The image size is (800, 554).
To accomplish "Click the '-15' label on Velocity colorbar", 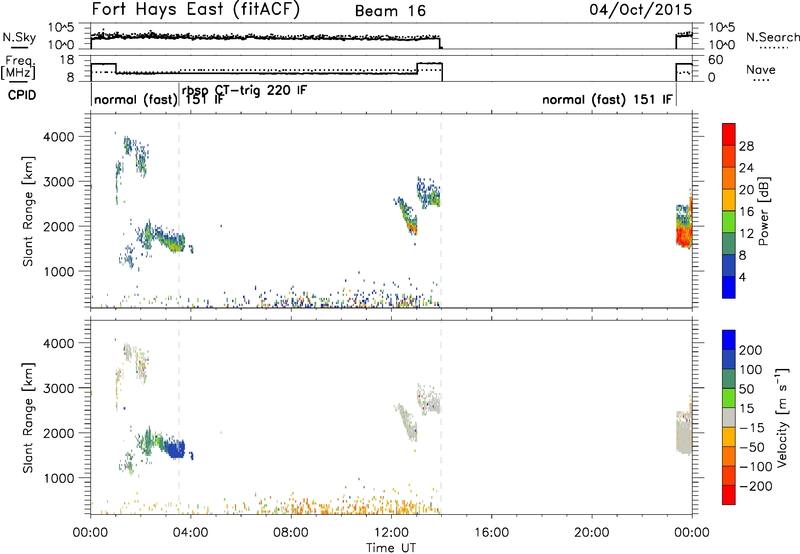I will [x=751, y=428].
